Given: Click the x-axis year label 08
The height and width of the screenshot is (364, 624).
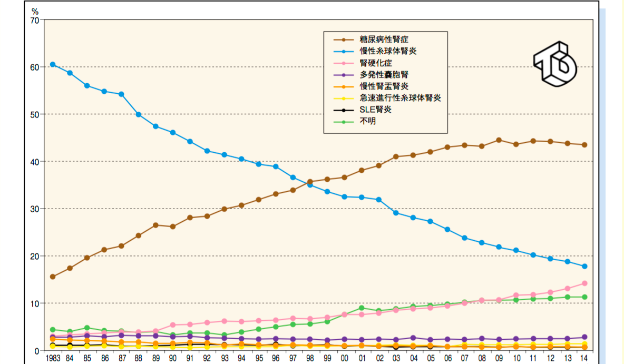Looking at the screenshot, I should coord(482,358).
